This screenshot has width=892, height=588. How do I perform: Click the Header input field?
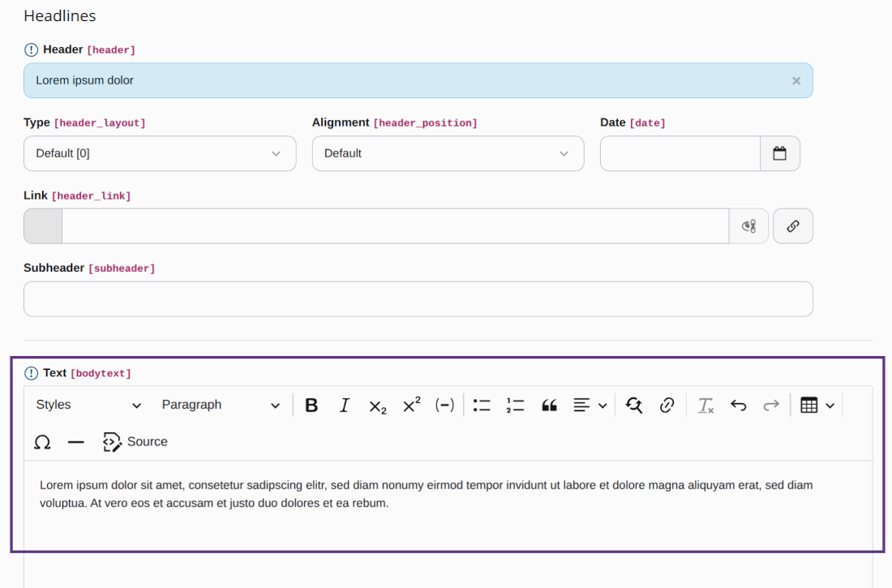418,80
